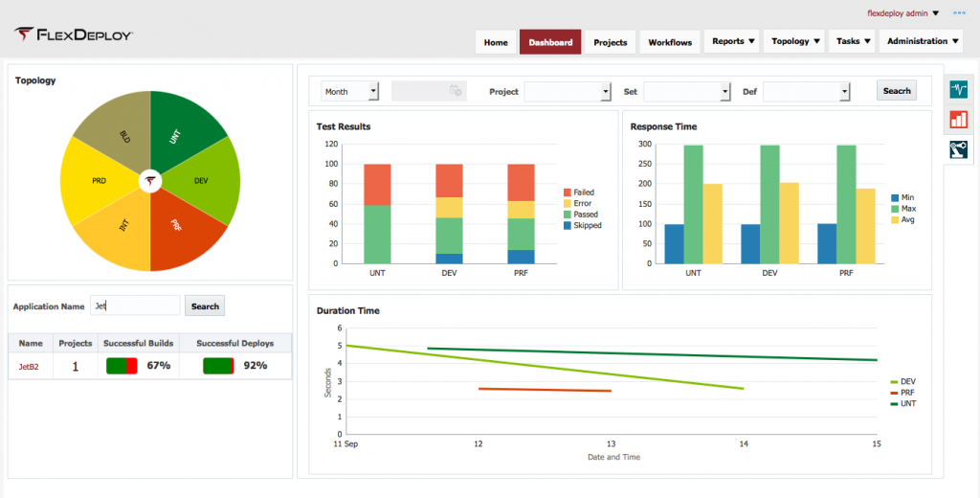Click the Projects column header

(x=75, y=343)
